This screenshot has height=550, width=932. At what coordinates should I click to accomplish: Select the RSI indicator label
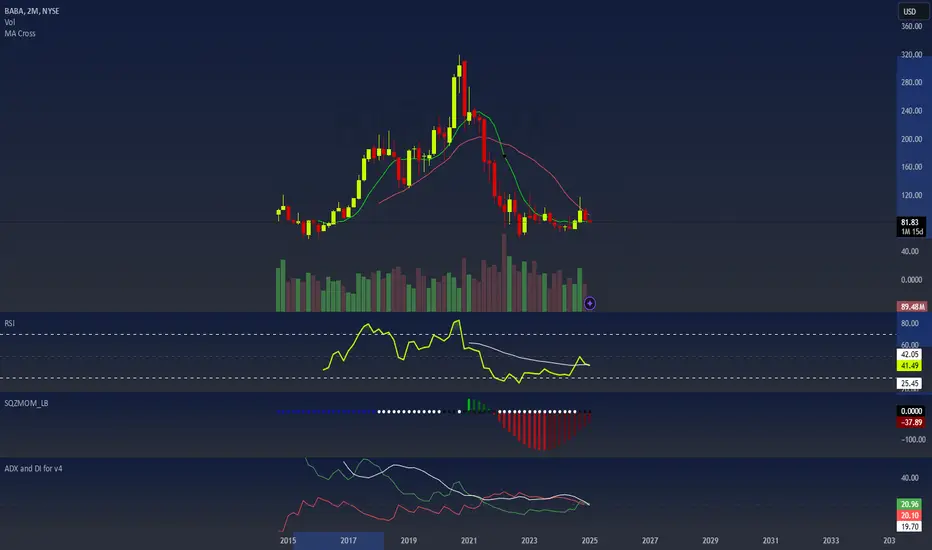point(10,323)
